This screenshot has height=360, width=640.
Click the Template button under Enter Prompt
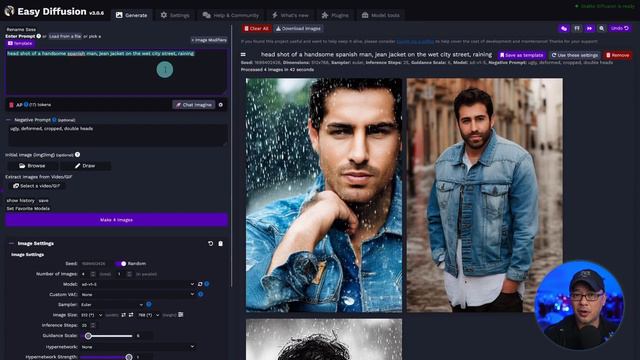pyautogui.click(x=20, y=43)
